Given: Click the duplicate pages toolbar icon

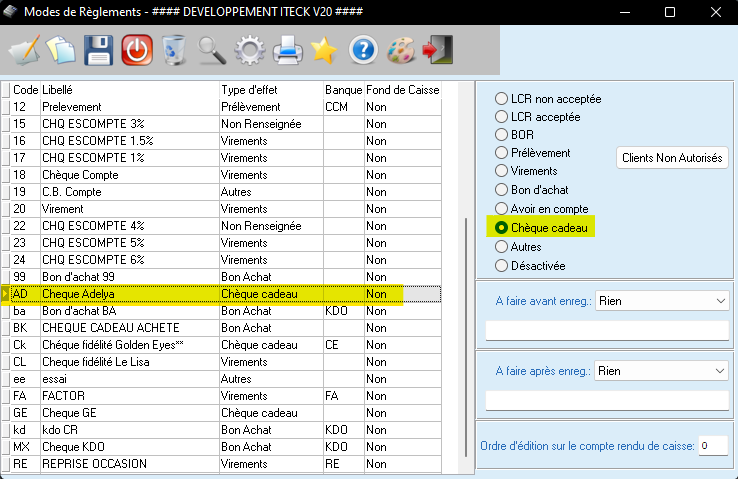Looking at the screenshot, I should click(x=60, y=49).
